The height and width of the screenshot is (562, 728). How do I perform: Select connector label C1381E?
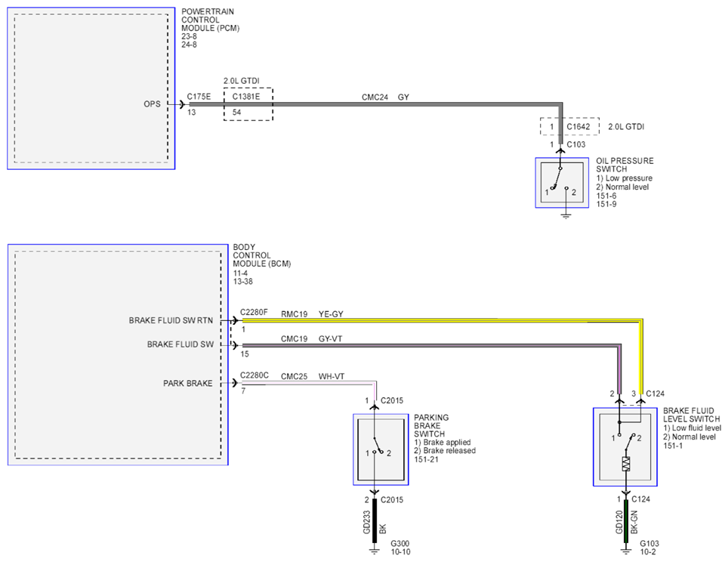[246, 97]
